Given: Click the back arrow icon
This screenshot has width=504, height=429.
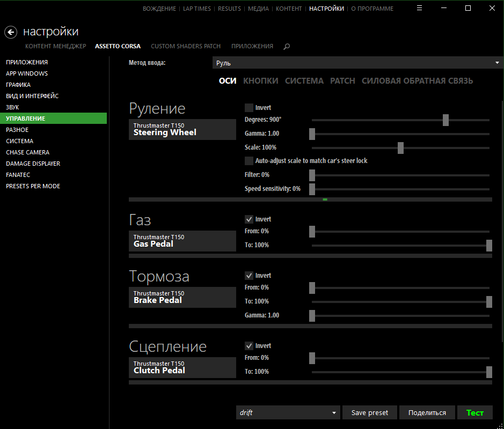Looking at the screenshot, I should pyautogui.click(x=11, y=32).
